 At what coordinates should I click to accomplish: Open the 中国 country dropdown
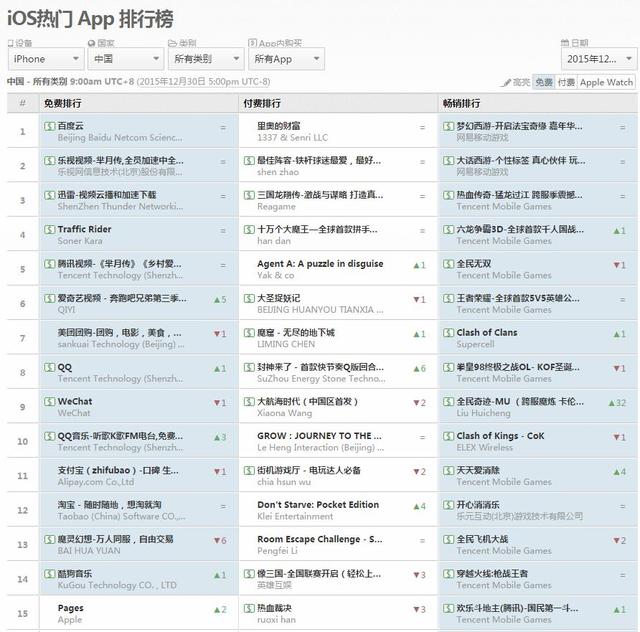pos(126,59)
